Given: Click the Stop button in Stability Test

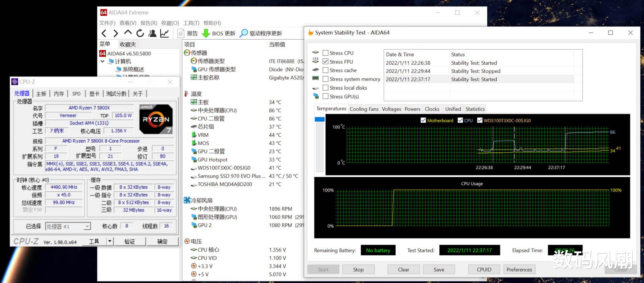Looking at the screenshot, I should (358, 270).
